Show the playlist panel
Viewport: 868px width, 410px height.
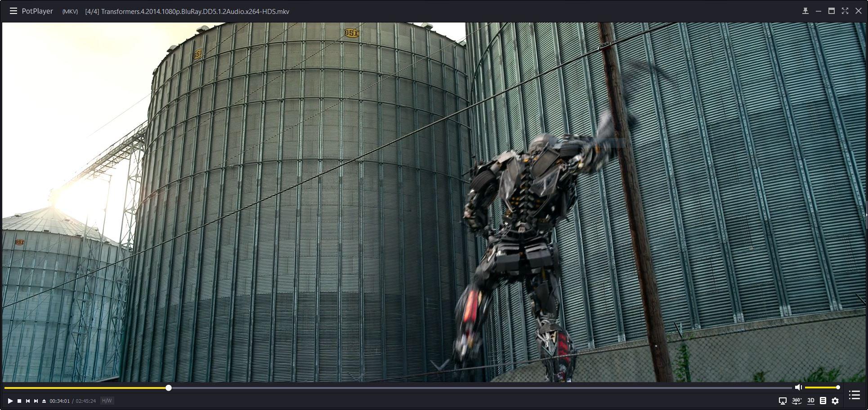click(x=854, y=395)
